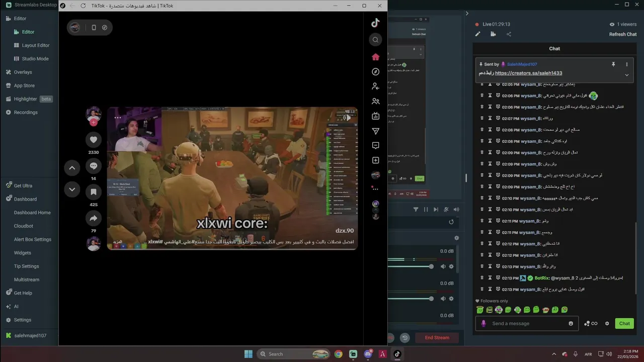This screenshot has width=644, height=362.
Task: Toggle microphone mute in recent events toolbar
Action: pos(446,209)
